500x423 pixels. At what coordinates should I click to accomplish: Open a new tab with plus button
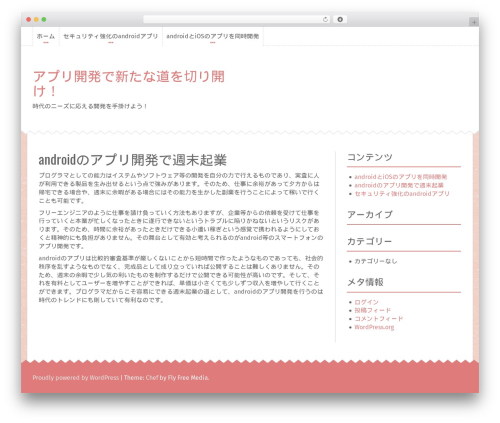[474, 22]
